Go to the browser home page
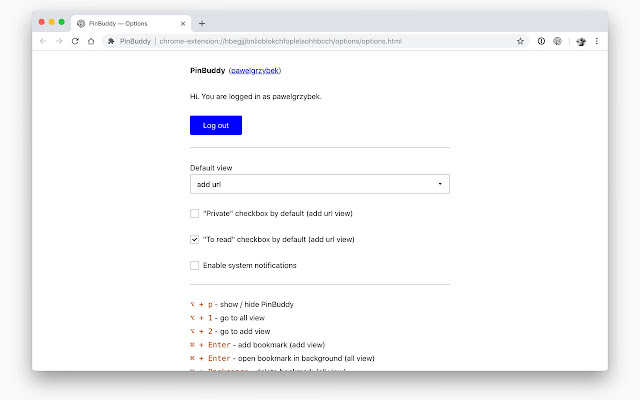This screenshot has height=400, width=640. point(91,41)
